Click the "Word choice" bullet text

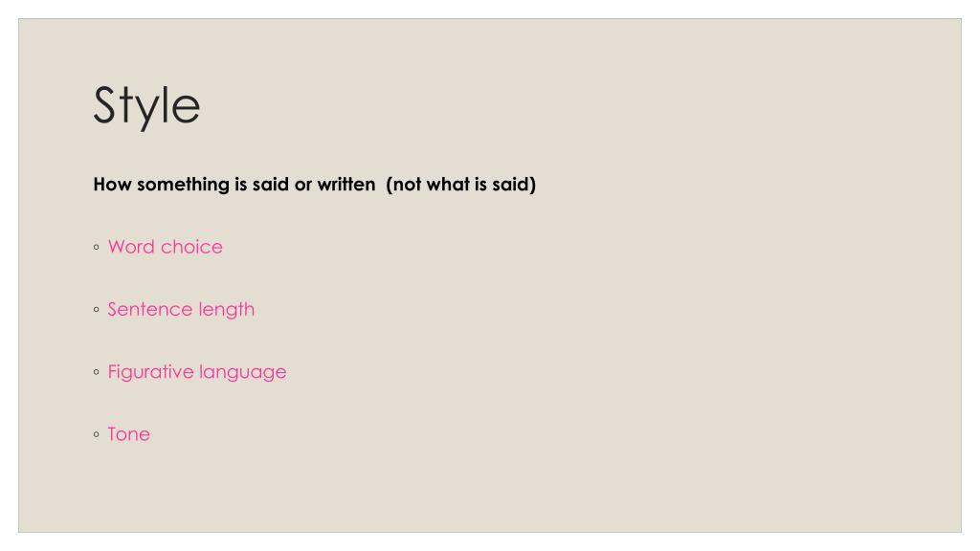[165, 247]
